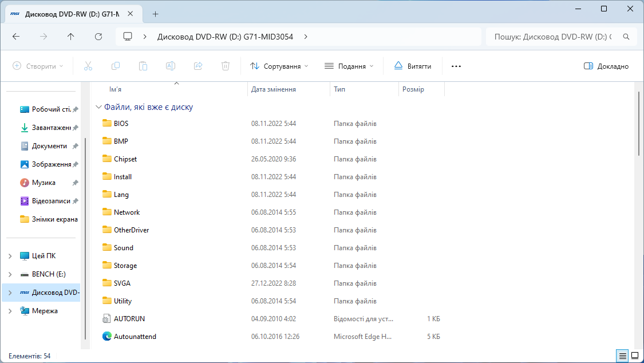Open the Створити dropdown
644x363 pixels.
coord(38,66)
